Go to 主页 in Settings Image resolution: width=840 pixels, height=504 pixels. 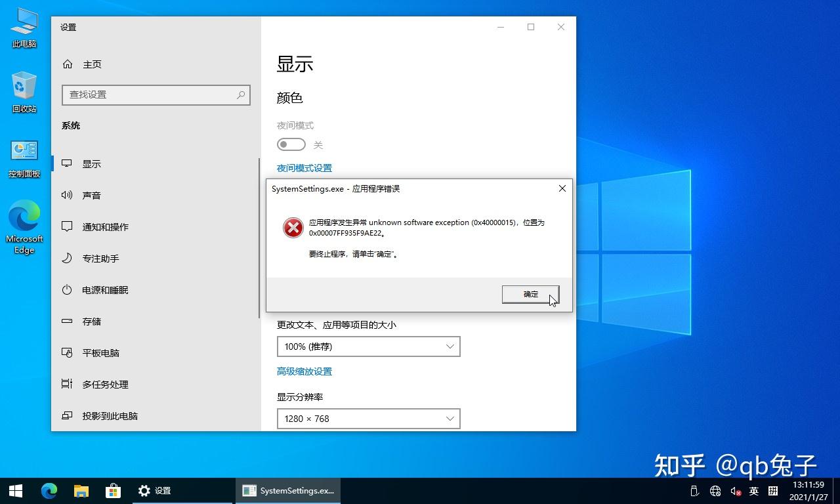(x=91, y=64)
